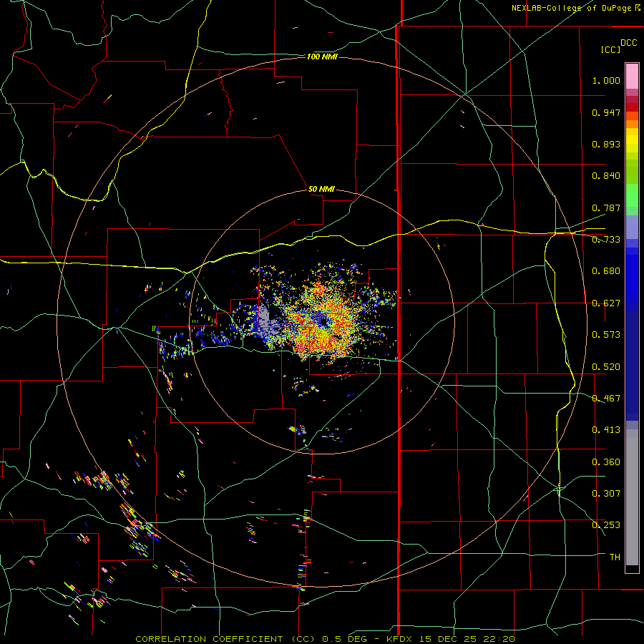Click the 100 NMI range ring label
The height and width of the screenshot is (644, 644).
(322, 57)
